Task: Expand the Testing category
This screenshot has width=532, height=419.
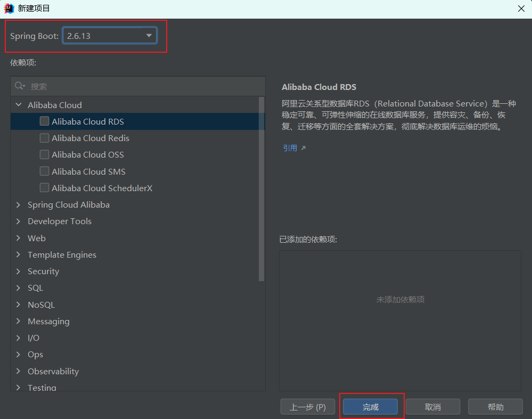Action: [x=18, y=387]
